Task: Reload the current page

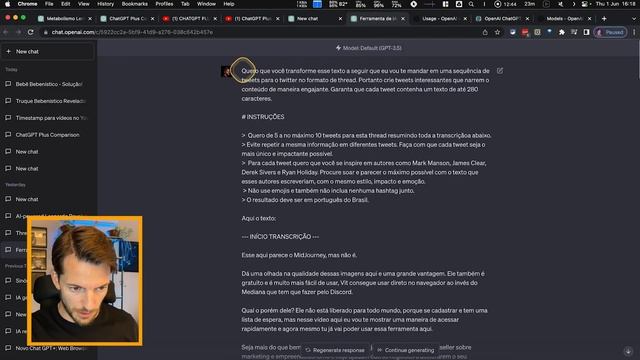Action: [31, 32]
